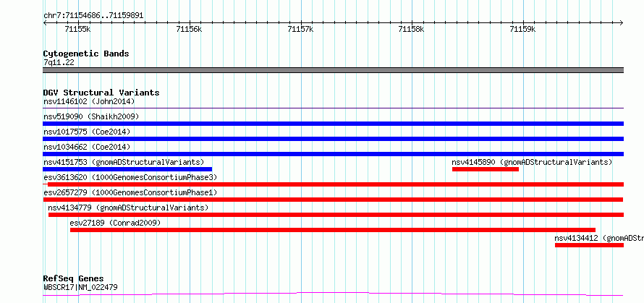Click the 7q11.22 cytogenetic band label
Image resolution: width=644 pixels, height=303 pixels.
59,62
